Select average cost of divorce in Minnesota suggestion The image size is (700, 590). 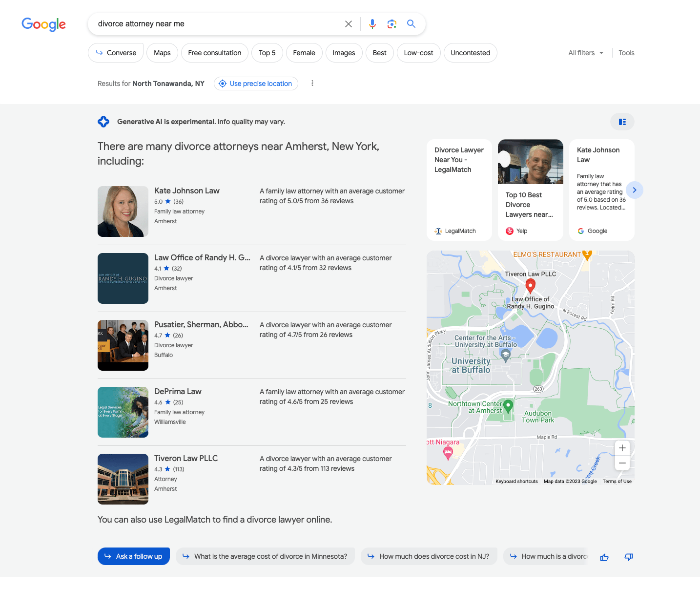coord(266,556)
